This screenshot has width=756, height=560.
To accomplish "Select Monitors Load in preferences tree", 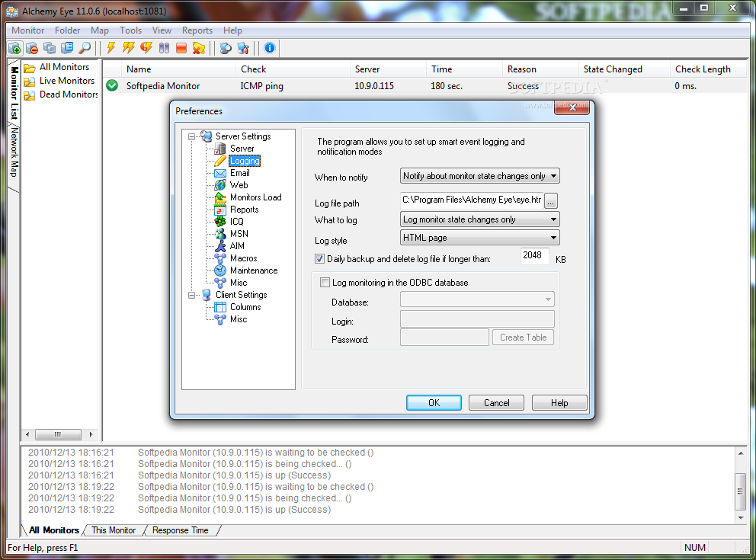I will (x=255, y=197).
